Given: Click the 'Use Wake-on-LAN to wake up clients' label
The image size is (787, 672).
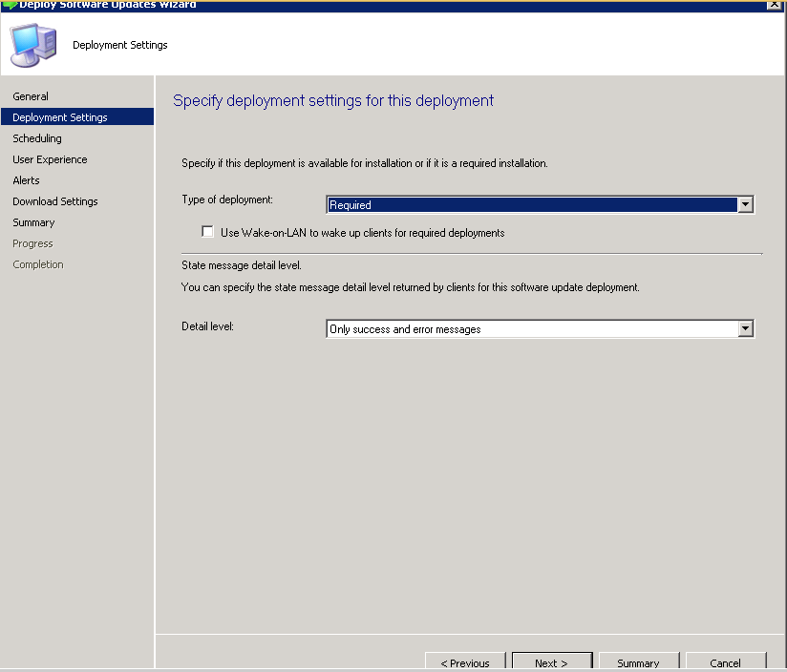Looking at the screenshot, I should pyautogui.click(x=362, y=233).
